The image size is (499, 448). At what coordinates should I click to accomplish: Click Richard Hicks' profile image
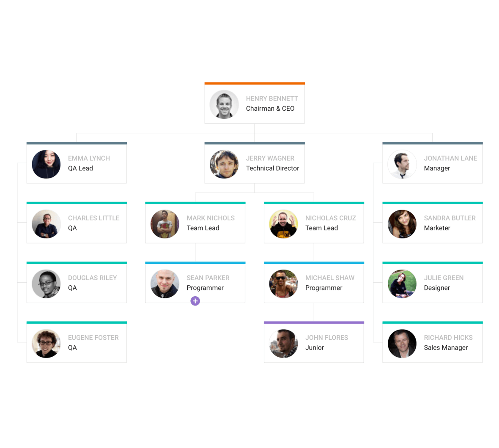402,344
